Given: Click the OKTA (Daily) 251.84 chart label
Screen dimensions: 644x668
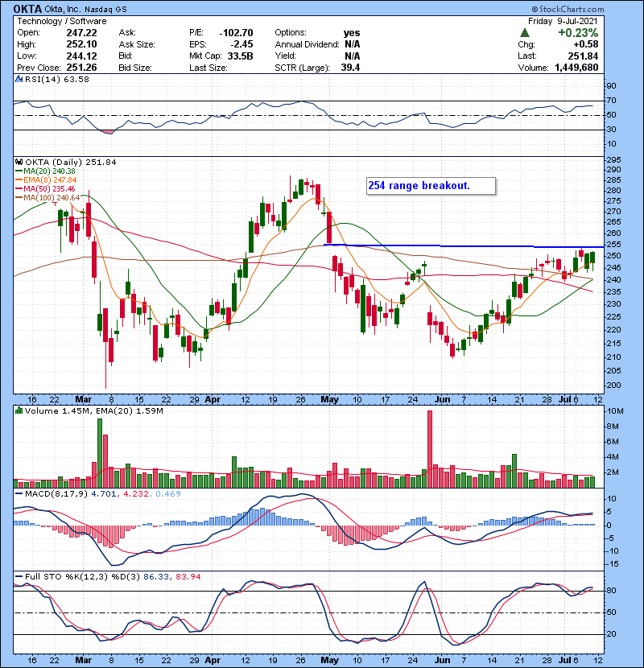Looking at the screenshot, I should coord(71,163).
